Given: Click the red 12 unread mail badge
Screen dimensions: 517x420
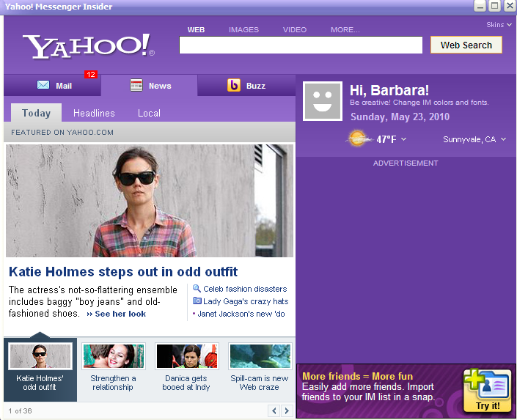Looking at the screenshot, I should point(91,75).
